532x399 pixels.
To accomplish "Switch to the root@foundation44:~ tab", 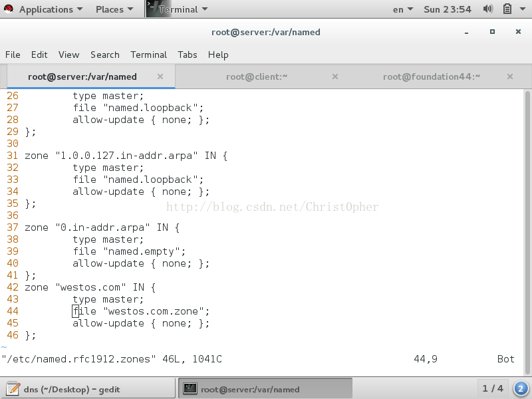I will click(x=432, y=76).
